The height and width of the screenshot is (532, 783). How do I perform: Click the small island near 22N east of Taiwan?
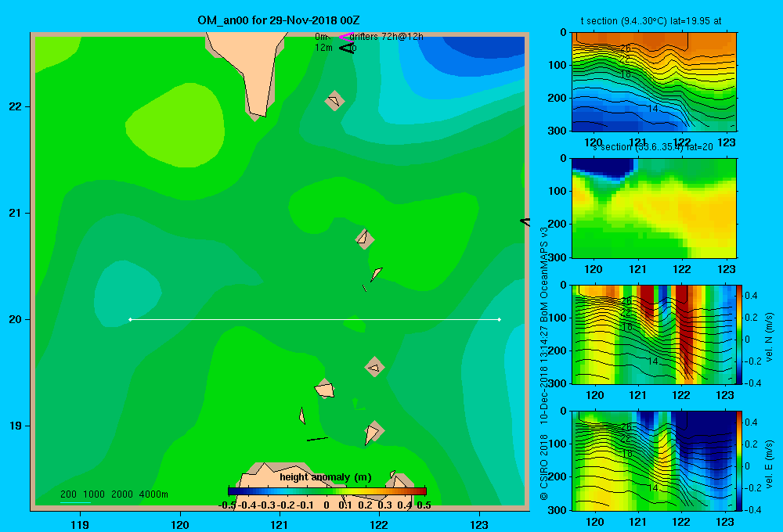pyautogui.click(x=334, y=101)
